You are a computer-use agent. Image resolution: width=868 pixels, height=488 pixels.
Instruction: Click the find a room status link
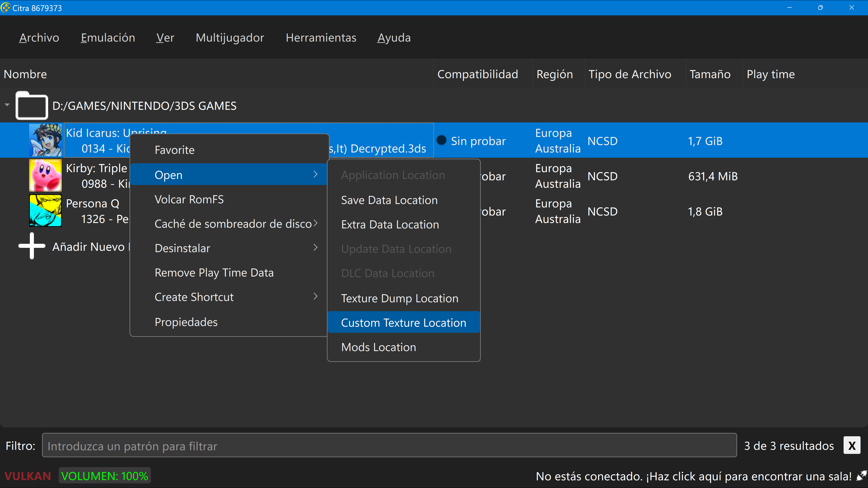point(693,476)
